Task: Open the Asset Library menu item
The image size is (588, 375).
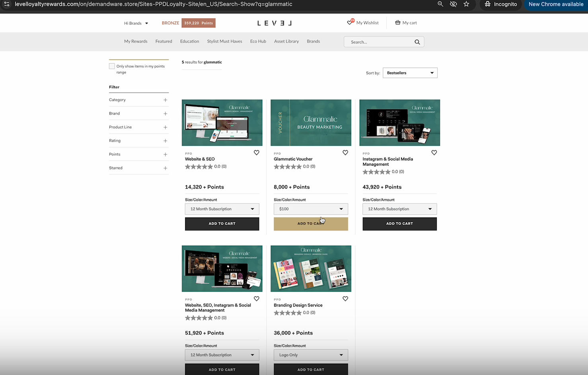Action: point(286,41)
